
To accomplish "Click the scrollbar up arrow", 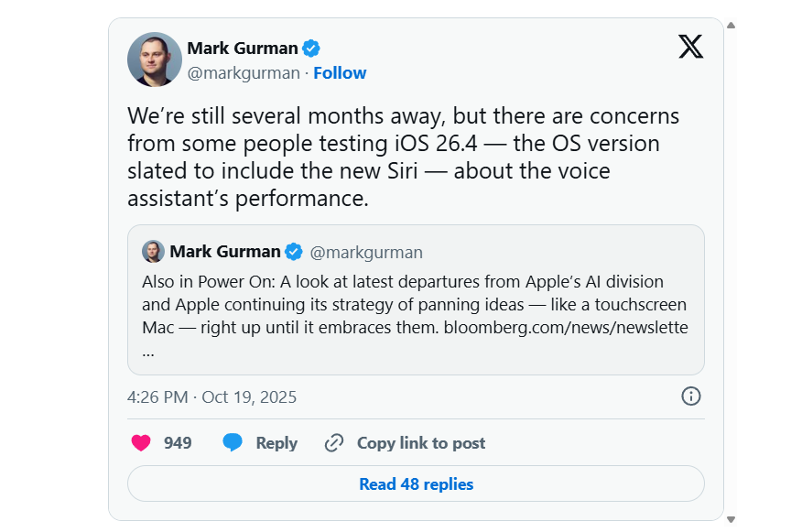I will pyautogui.click(x=731, y=26).
